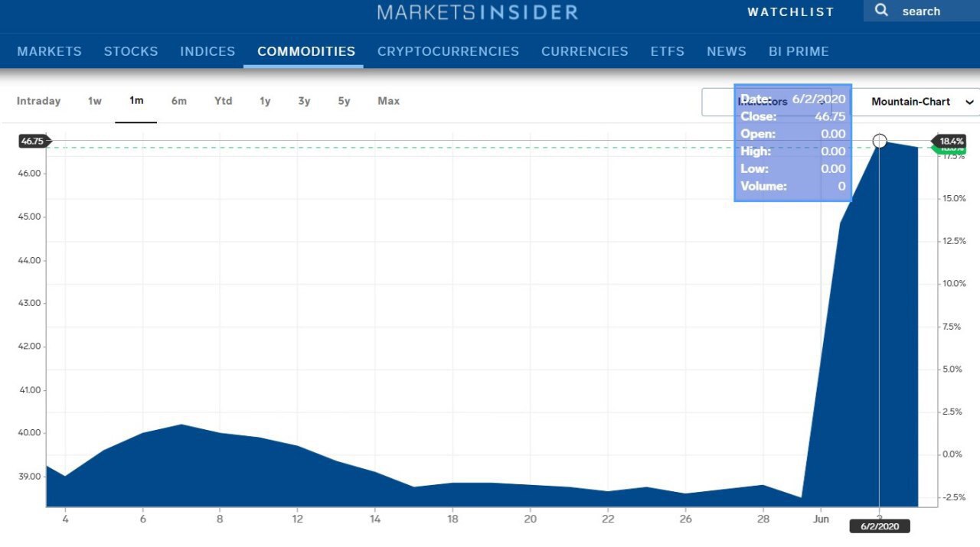Click the Mountain-Chart dropdown chevron
The height and width of the screenshot is (547, 980).
tap(969, 103)
